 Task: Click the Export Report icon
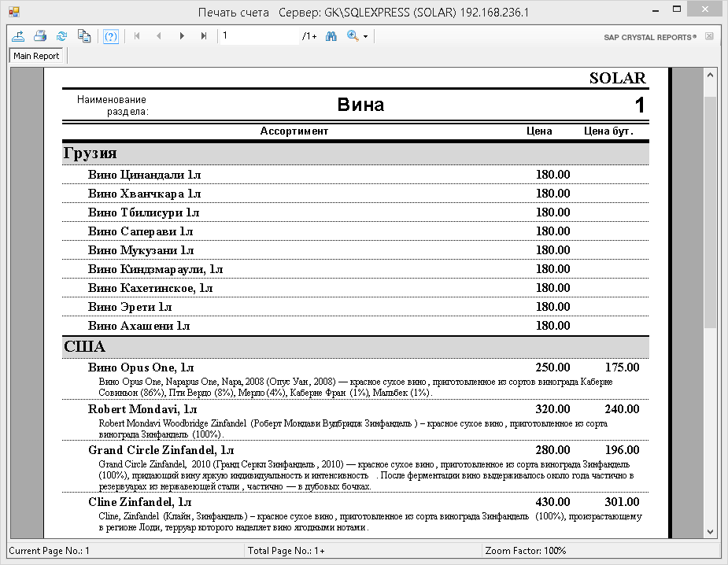tap(18, 35)
